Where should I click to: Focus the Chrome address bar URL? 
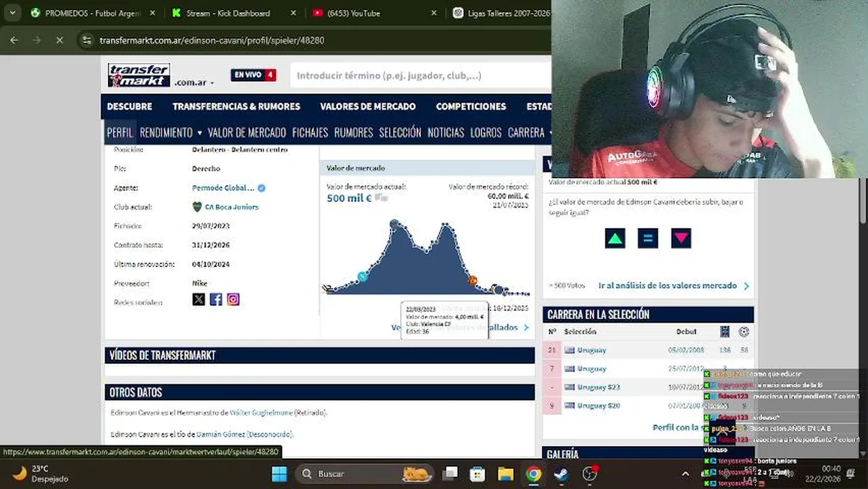[212, 40]
